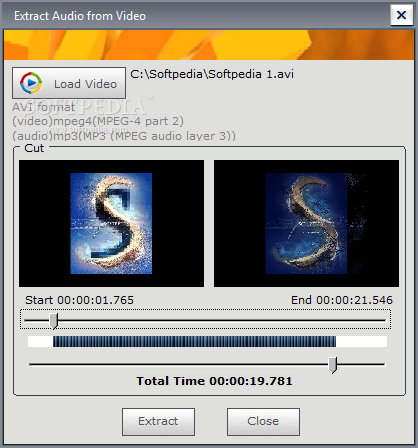The image size is (418, 448).
Task: Click the Start 00:00:01.765 time label
Action: click(79, 300)
